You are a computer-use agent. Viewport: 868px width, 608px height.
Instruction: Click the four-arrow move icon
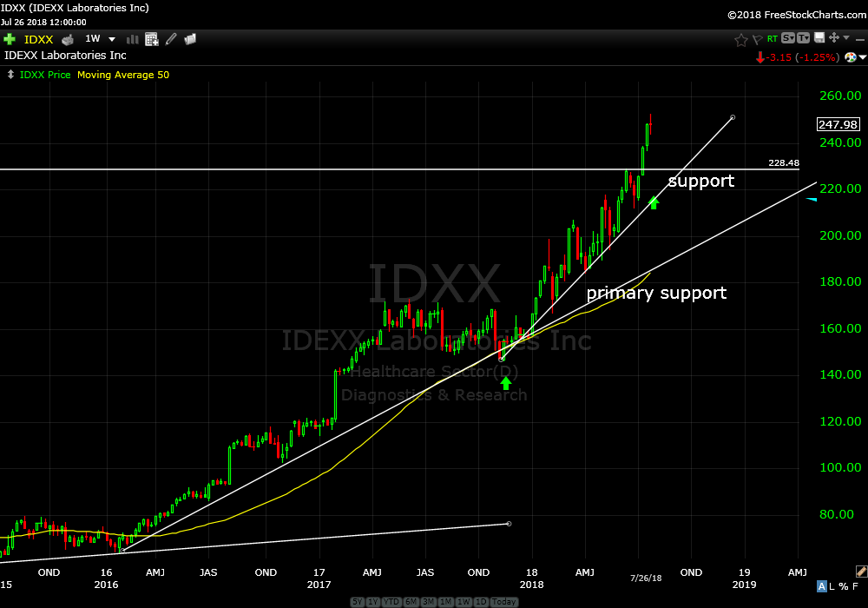click(x=833, y=38)
